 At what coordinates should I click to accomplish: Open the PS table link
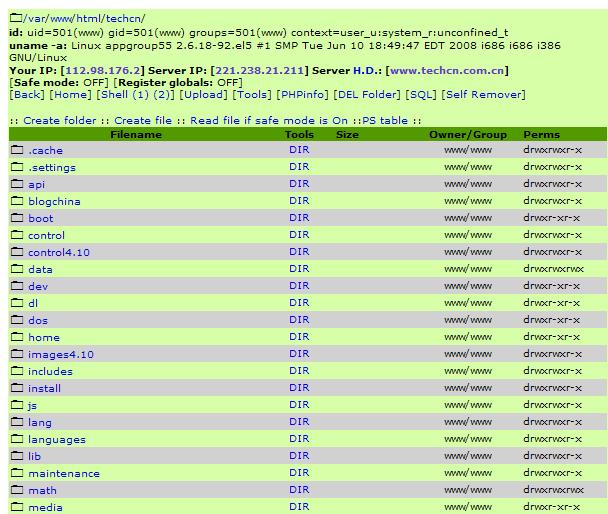click(x=382, y=120)
